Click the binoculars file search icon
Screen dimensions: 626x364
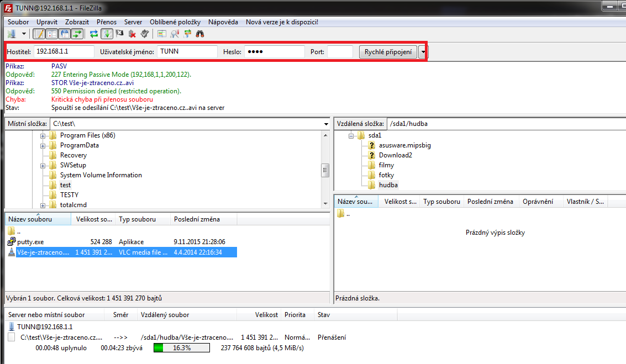click(x=200, y=34)
